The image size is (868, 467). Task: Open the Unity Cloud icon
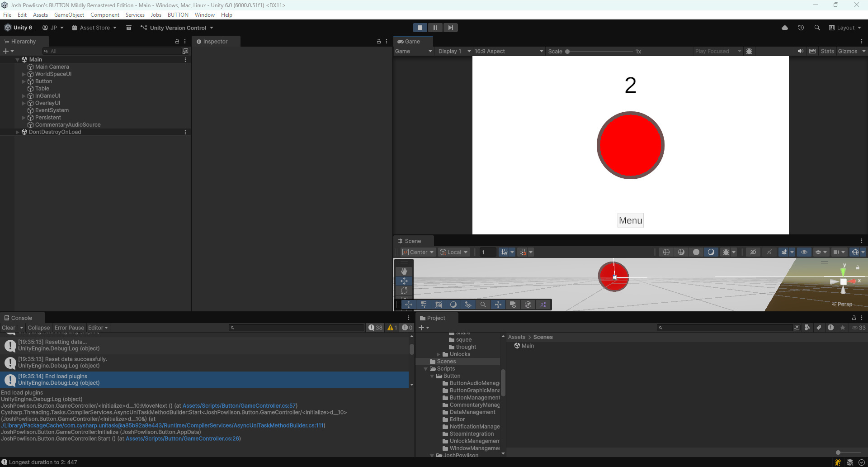pos(785,28)
